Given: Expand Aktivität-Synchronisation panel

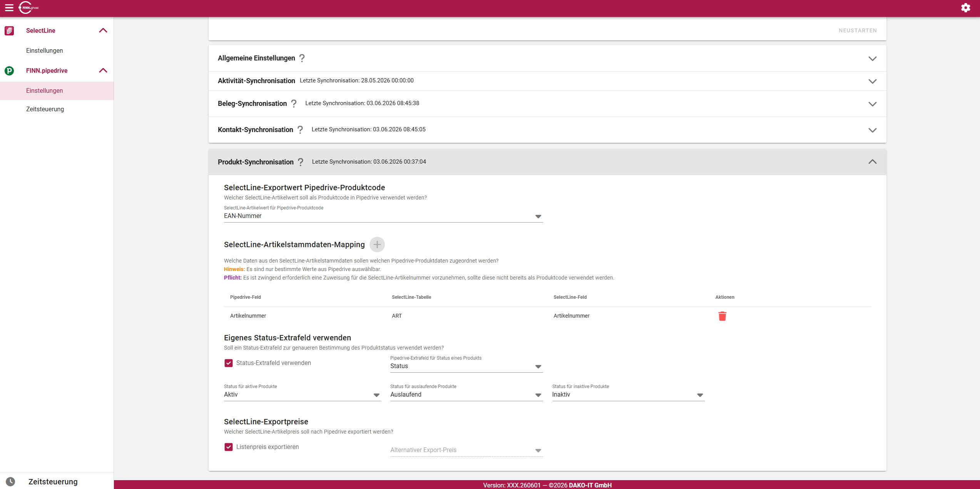Looking at the screenshot, I should 873,81.
